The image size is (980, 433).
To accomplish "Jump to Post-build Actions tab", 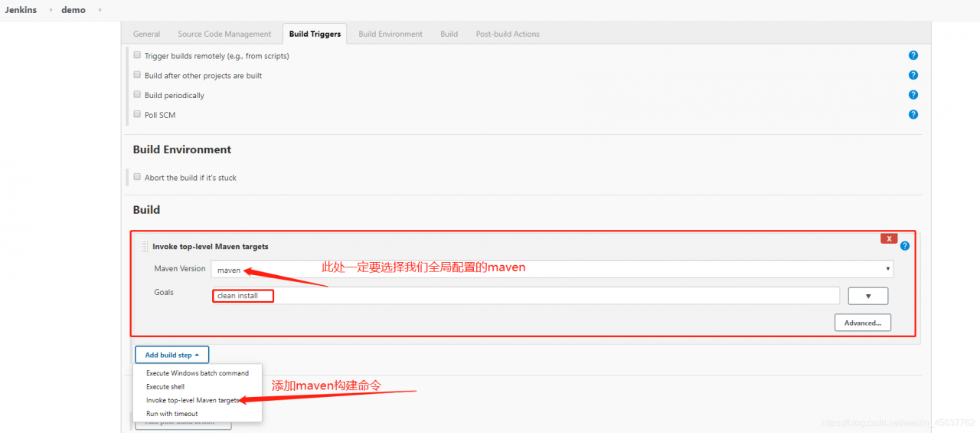I will click(x=508, y=34).
